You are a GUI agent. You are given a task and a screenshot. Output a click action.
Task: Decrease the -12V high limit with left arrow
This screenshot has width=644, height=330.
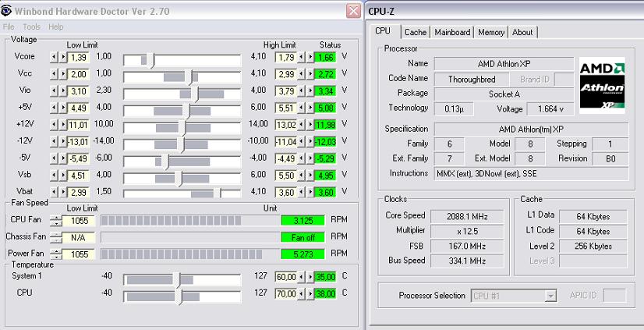(301, 142)
